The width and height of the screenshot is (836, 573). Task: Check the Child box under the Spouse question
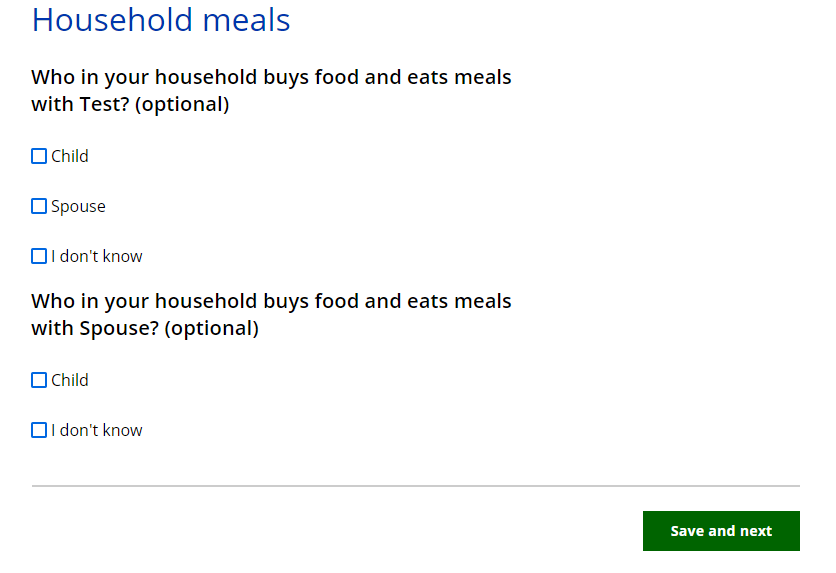(x=39, y=380)
